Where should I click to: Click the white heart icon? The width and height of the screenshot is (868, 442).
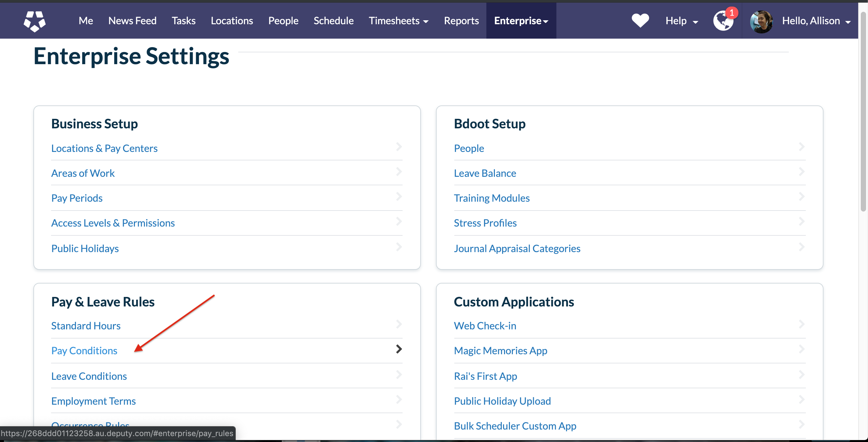click(x=640, y=21)
